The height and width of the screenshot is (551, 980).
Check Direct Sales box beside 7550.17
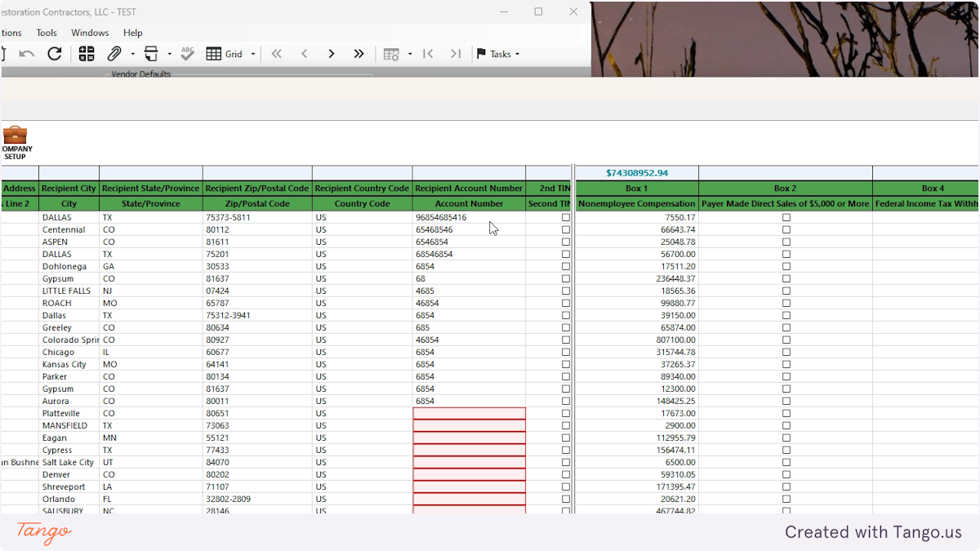point(786,217)
